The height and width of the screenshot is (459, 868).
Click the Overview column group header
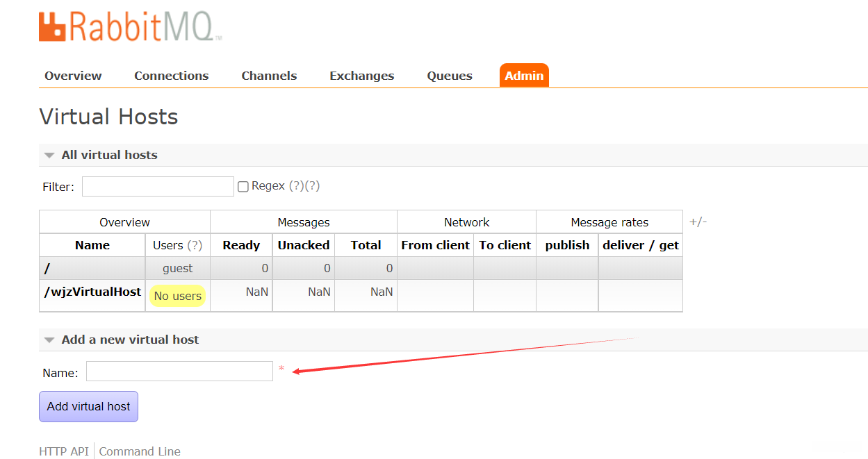point(124,222)
